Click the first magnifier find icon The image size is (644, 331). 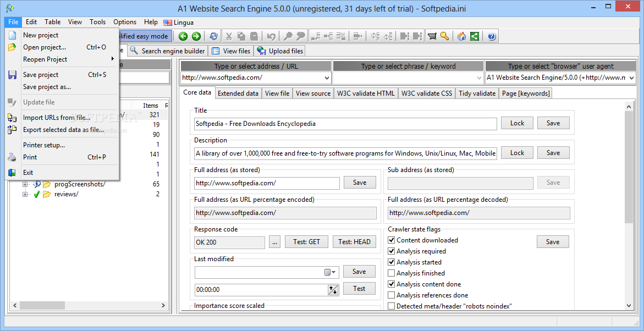[288, 36]
